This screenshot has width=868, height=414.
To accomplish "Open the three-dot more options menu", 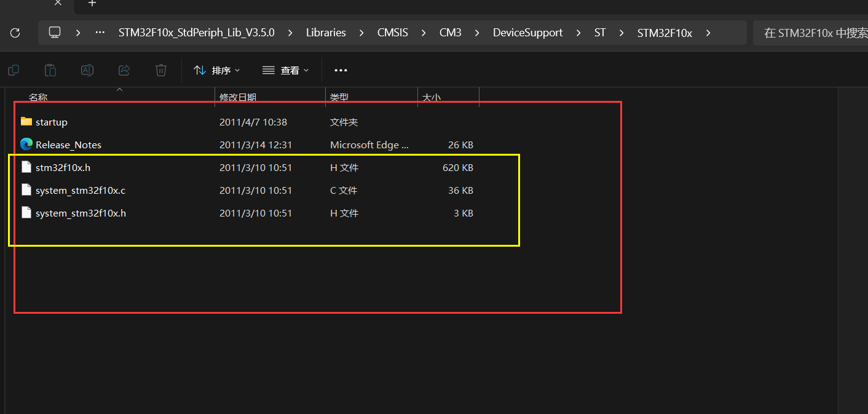I will pyautogui.click(x=341, y=71).
